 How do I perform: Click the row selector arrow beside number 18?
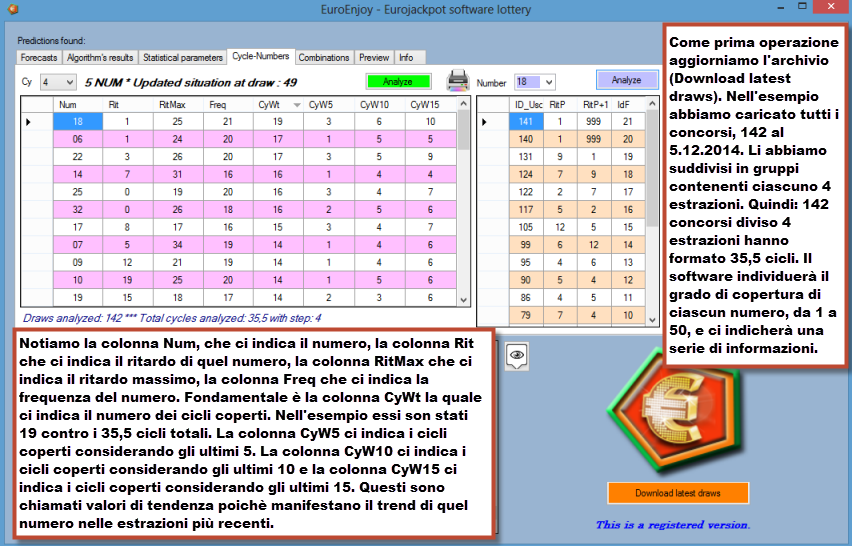(28, 122)
